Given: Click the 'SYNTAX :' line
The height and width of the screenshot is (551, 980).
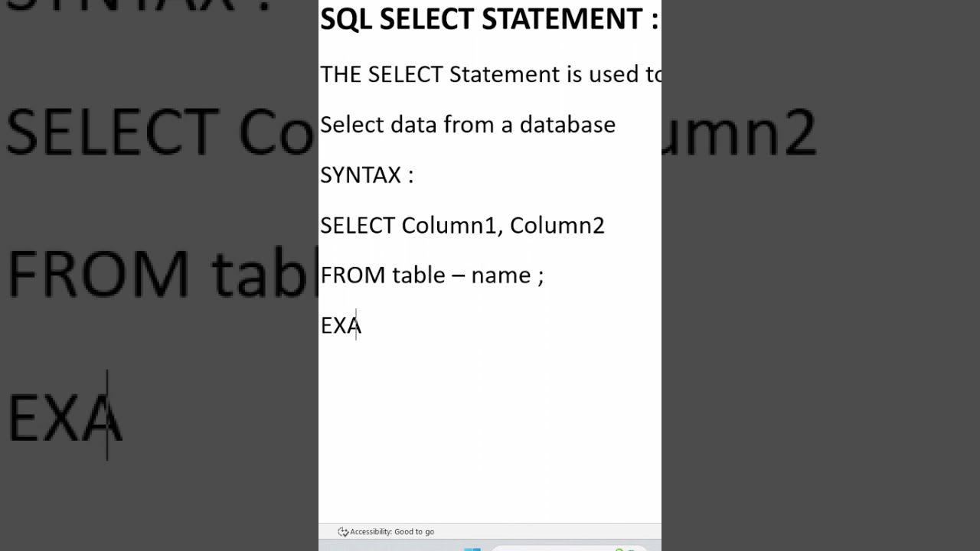Looking at the screenshot, I should tap(367, 175).
